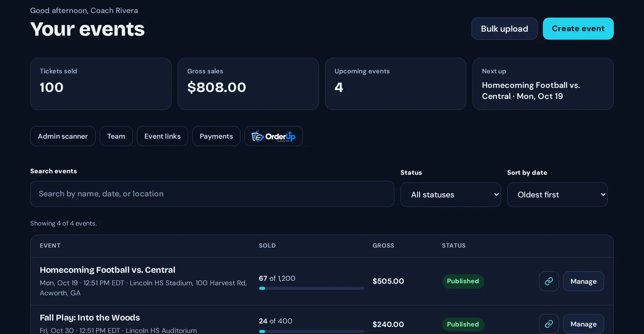
Task: Click the Create event button
Action: pos(578,28)
